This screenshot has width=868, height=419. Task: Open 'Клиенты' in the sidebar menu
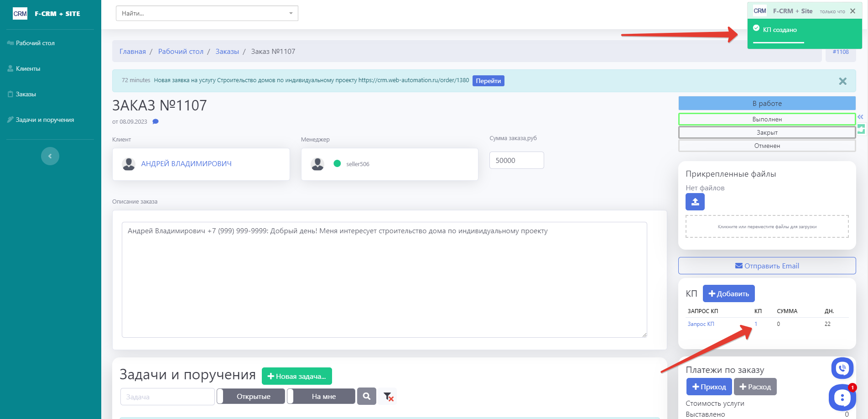28,68
